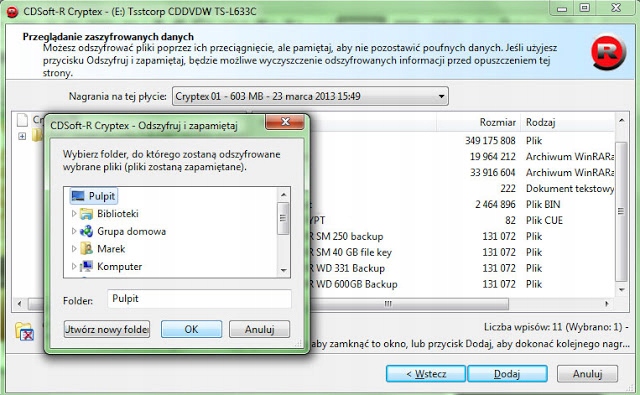Expand the Komputer tree node
The width and height of the screenshot is (640, 395).
point(74,266)
